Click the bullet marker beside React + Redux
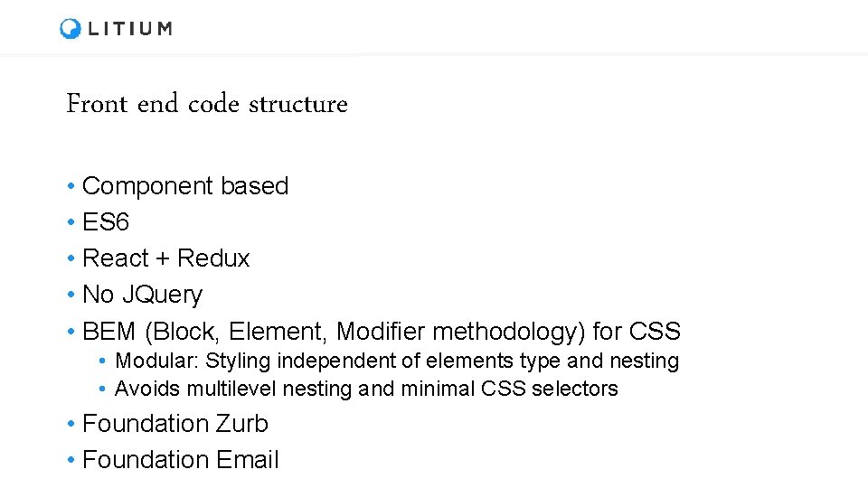The width and height of the screenshot is (868, 488). click(x=71, y=259)
